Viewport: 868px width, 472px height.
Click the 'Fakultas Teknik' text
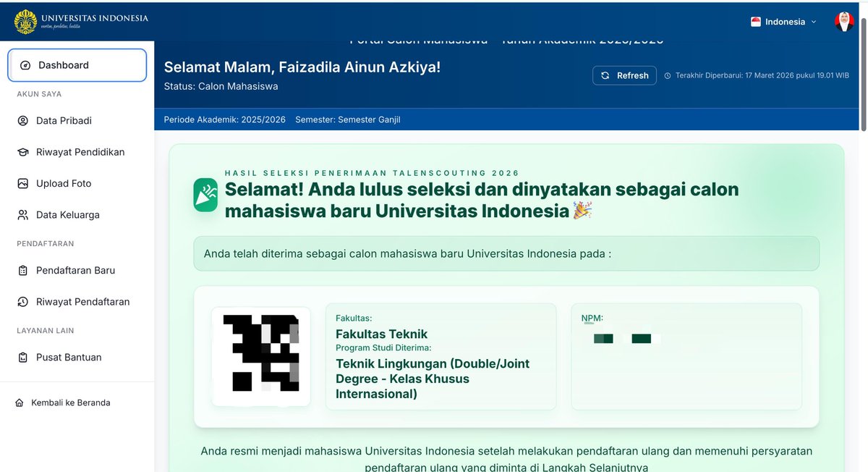pos(381,334)
